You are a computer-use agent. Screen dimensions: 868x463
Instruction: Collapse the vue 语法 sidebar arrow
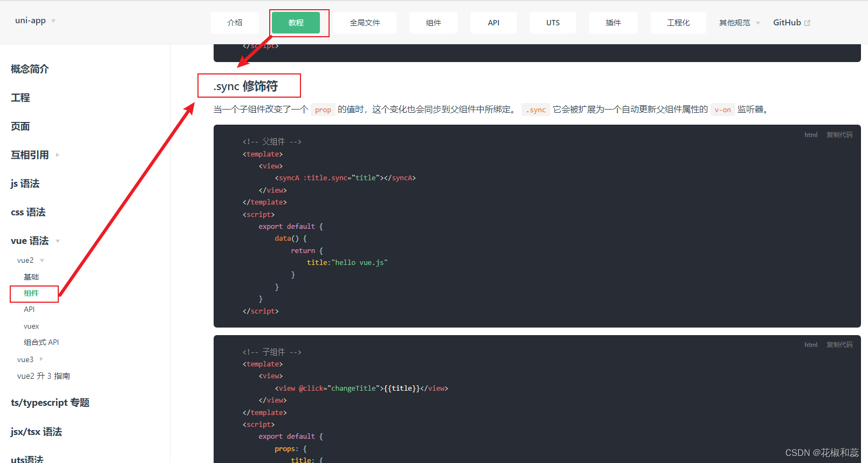coord(58,241)
